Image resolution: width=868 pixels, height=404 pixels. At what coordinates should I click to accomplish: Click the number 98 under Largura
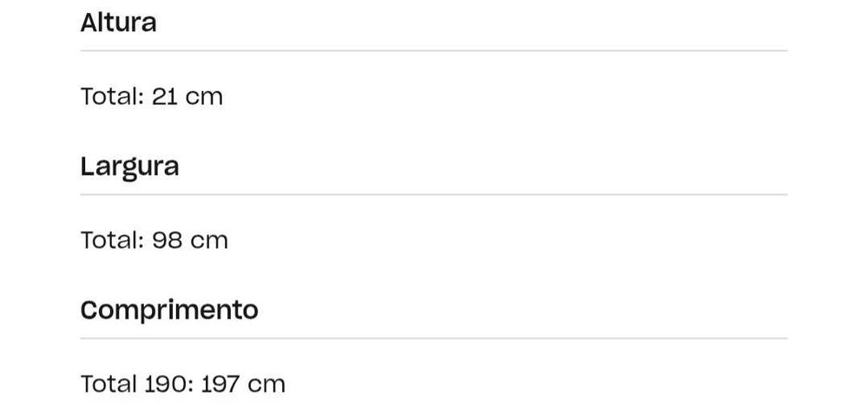coord(167,240)
